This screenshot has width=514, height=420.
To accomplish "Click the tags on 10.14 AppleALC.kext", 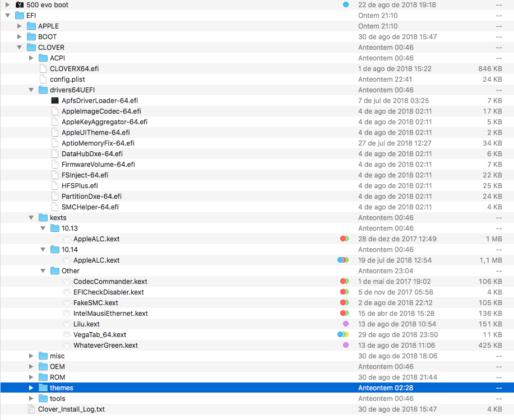I will [x=343, y=260].
